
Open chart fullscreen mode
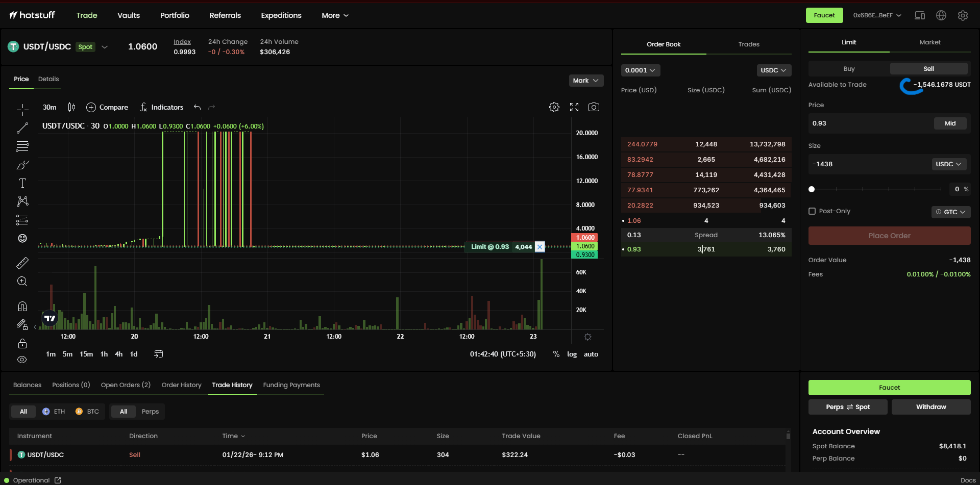574,107
